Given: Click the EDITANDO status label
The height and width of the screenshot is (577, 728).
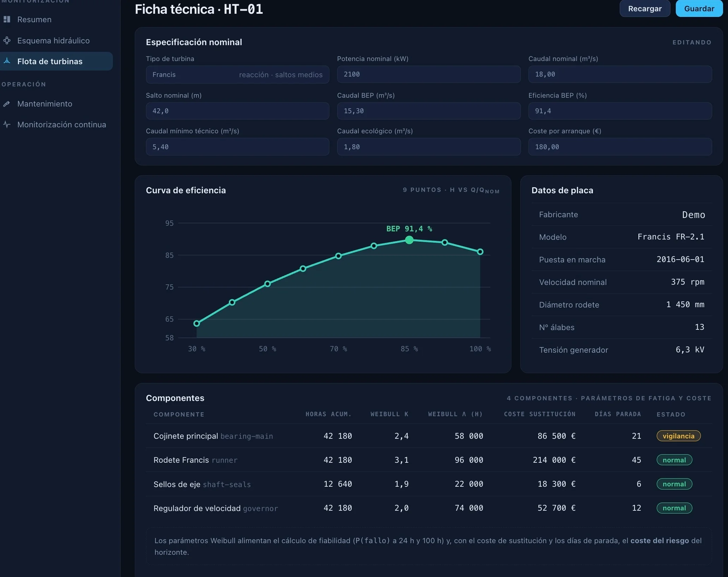Looking at the screenshot, I should (x=692, y=42).
